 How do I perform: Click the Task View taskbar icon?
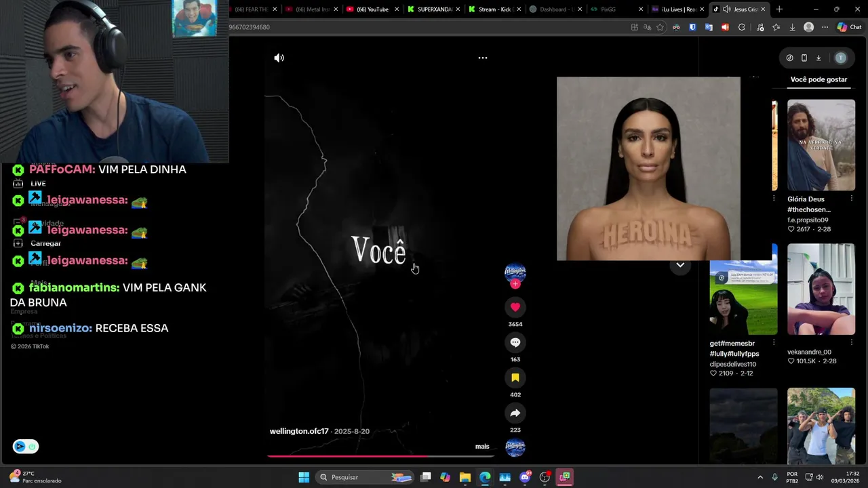[426, 477]
